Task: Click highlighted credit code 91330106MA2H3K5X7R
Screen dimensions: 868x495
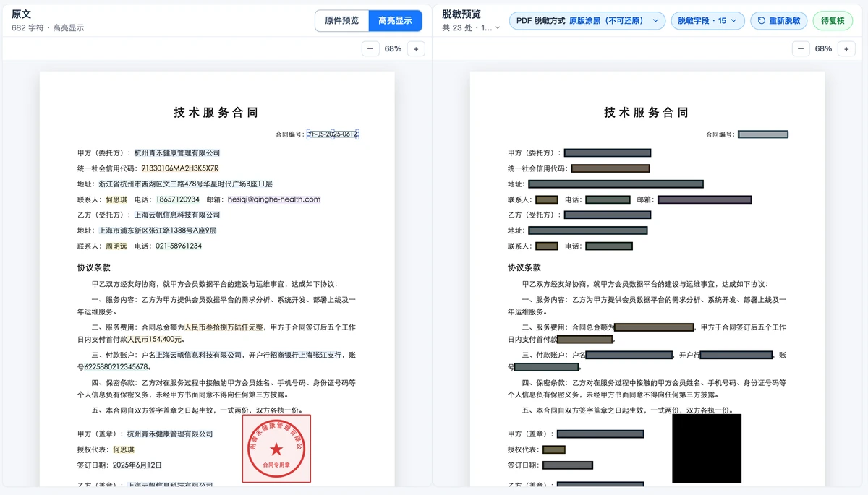Action: (x=180, y=168)
